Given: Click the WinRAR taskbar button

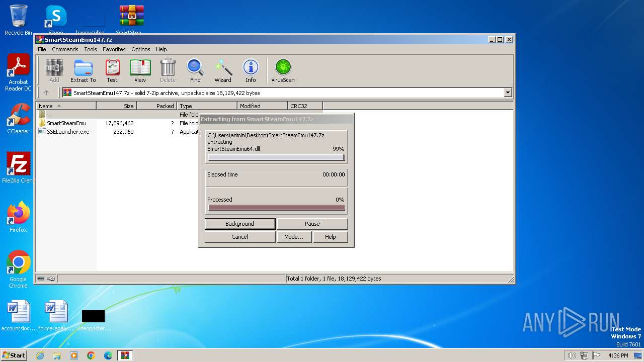Looking at the screenshot, I should 125,355.
